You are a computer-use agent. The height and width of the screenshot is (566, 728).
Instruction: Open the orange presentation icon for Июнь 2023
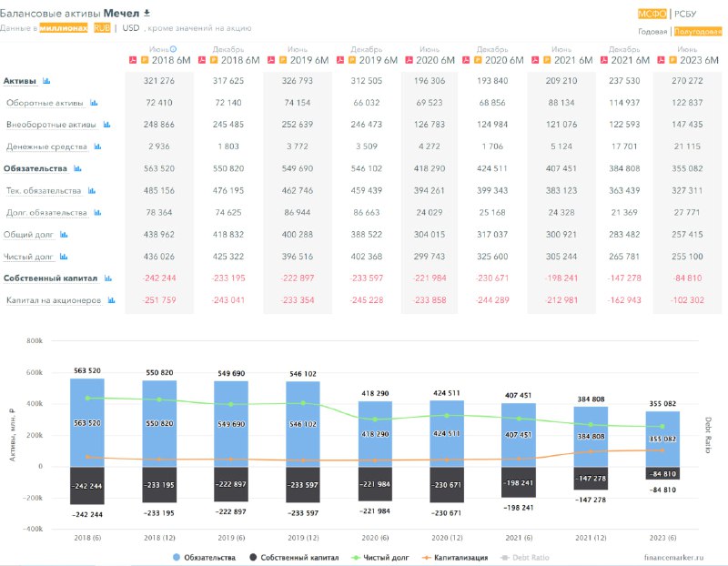pyautogui.click(x=672, y=60)
